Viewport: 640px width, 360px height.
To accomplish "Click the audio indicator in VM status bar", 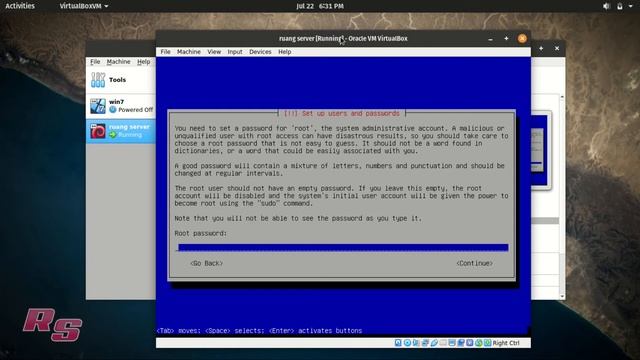I will 416,343.
